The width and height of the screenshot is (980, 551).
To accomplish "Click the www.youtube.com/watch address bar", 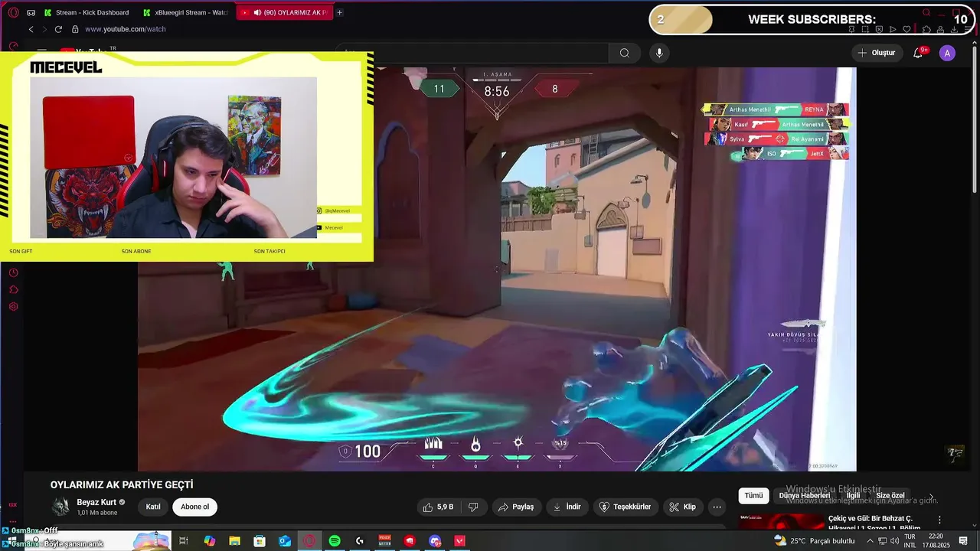I will click(126, 29).
